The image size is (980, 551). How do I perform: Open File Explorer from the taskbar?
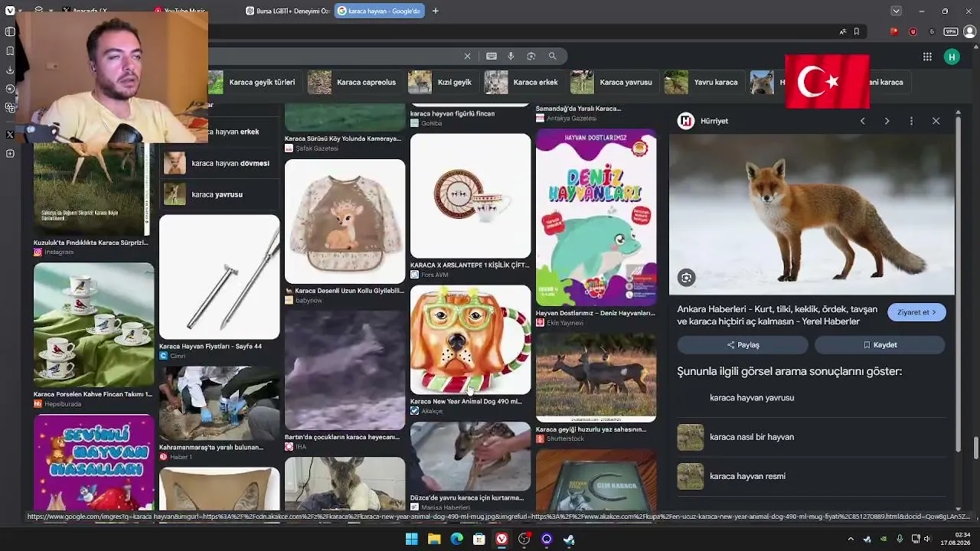point(434,539)
